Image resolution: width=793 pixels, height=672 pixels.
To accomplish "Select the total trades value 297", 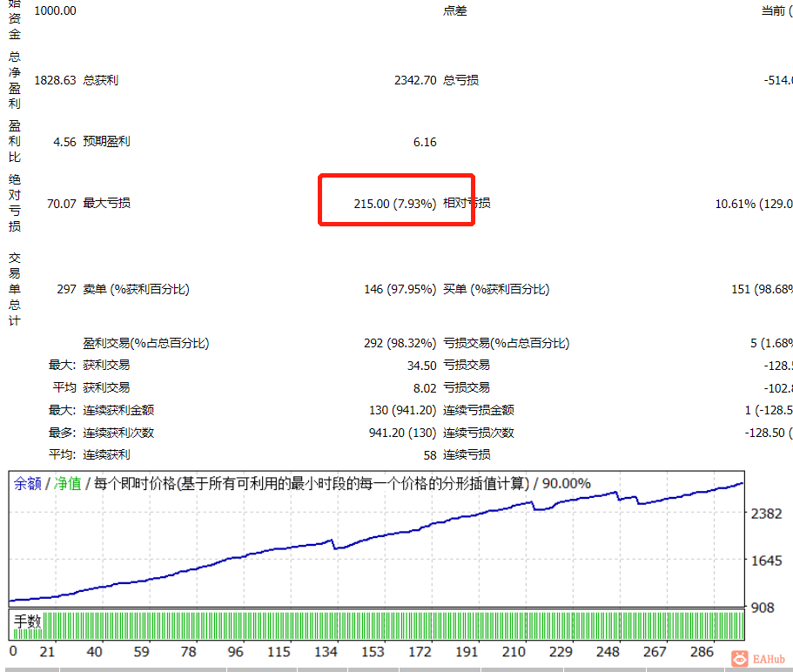I will click(x=66, y=289).
